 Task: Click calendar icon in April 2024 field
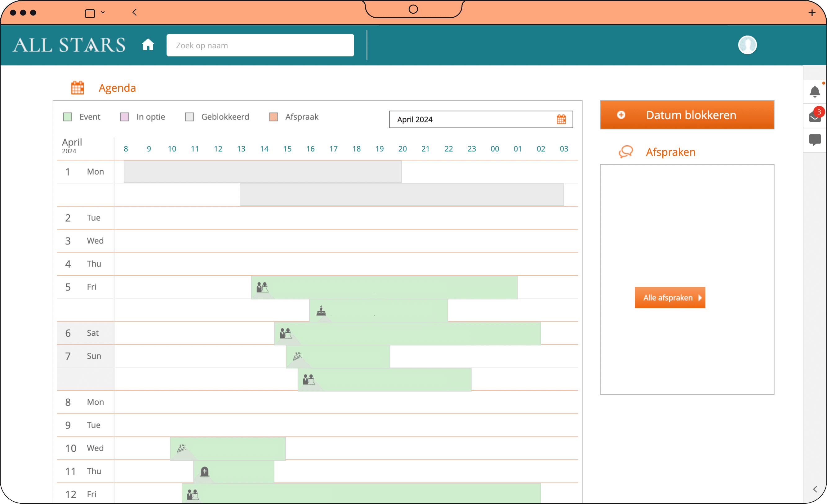click(x=561, y=119)
